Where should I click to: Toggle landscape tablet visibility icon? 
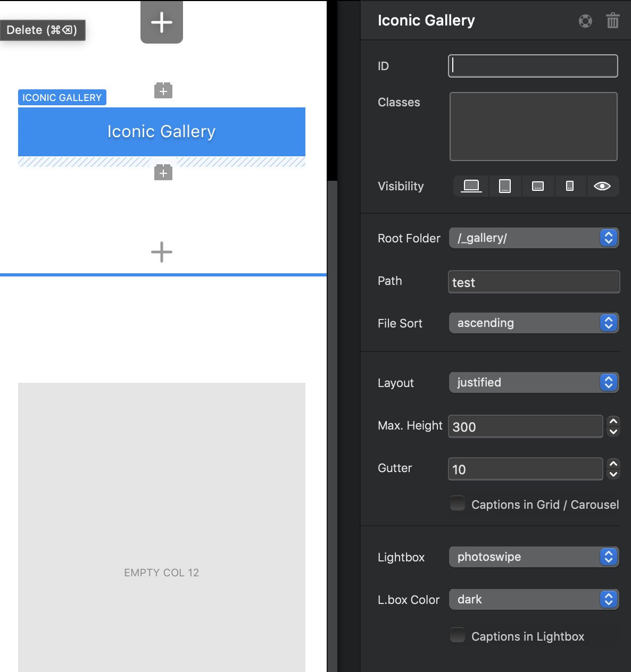pos(538,186)
